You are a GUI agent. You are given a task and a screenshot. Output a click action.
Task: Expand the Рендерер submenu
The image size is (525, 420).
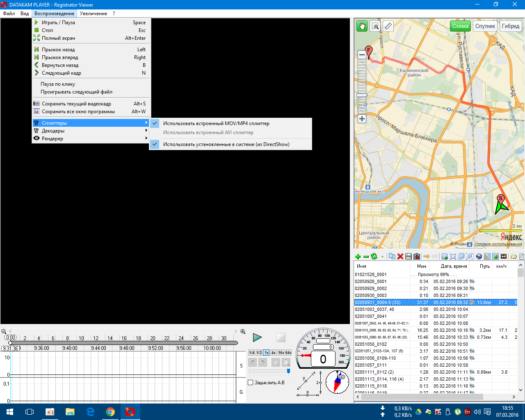coord(52,139)
